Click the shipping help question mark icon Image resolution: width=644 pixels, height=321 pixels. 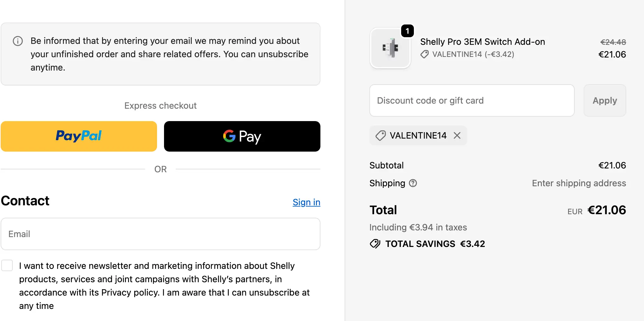point(413,183)
